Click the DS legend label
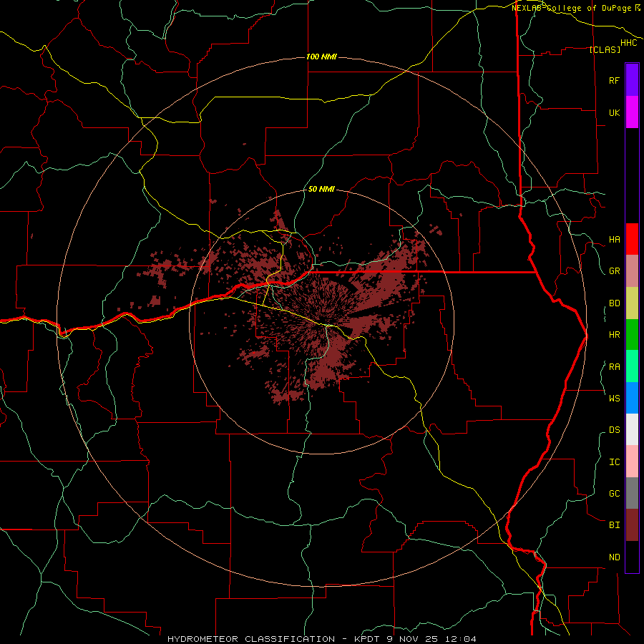 (614, 430)
